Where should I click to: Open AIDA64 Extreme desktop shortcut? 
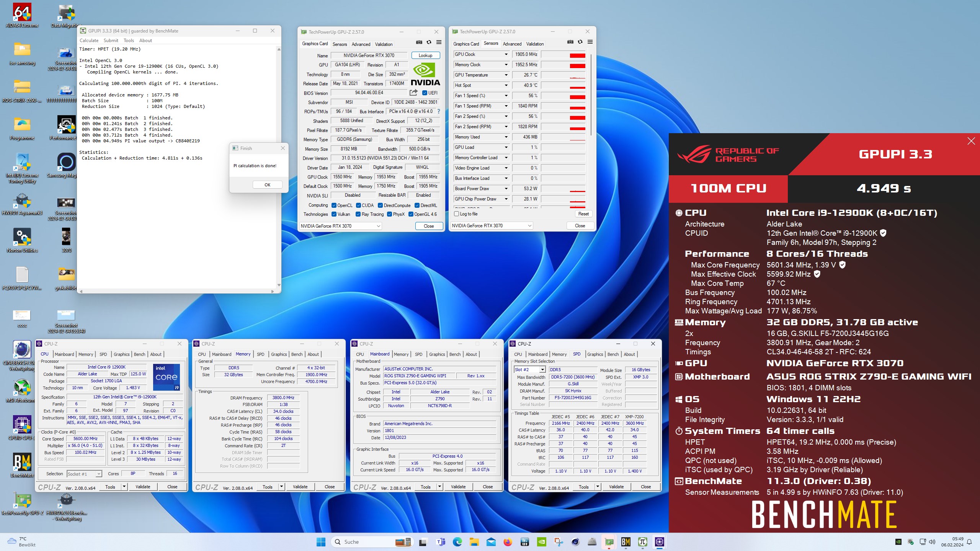tap(22, 16)
